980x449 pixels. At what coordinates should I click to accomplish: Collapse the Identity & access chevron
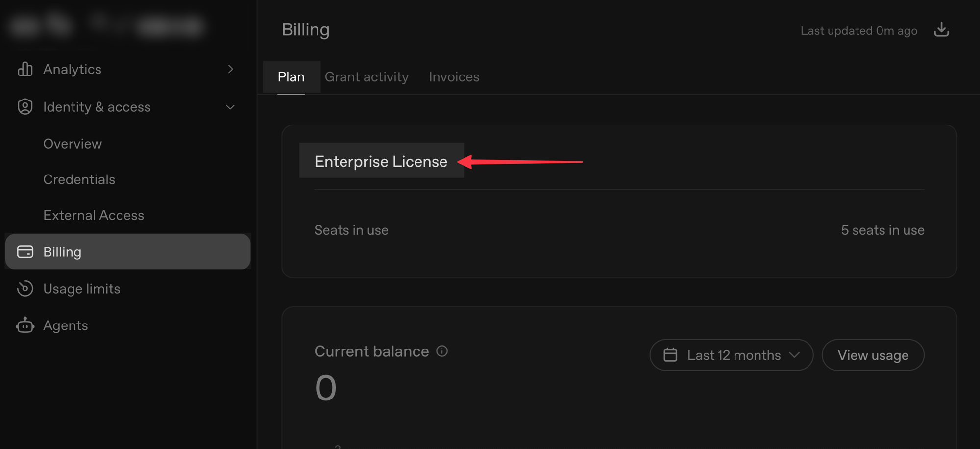[x=230, y=107]
